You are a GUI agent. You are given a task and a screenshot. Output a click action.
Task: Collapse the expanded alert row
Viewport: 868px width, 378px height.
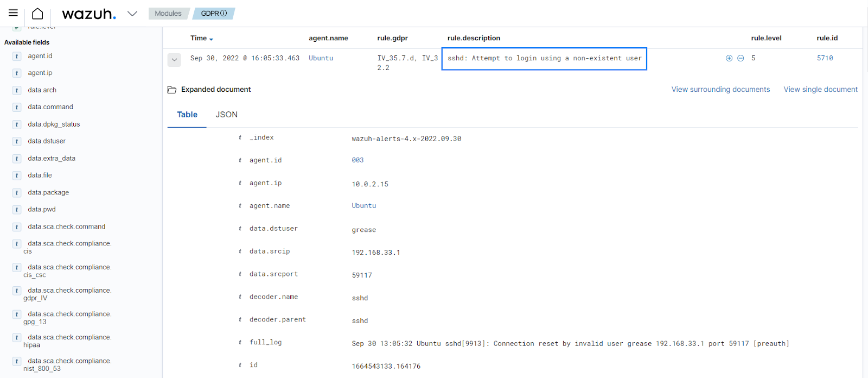(x=174, y=59)
